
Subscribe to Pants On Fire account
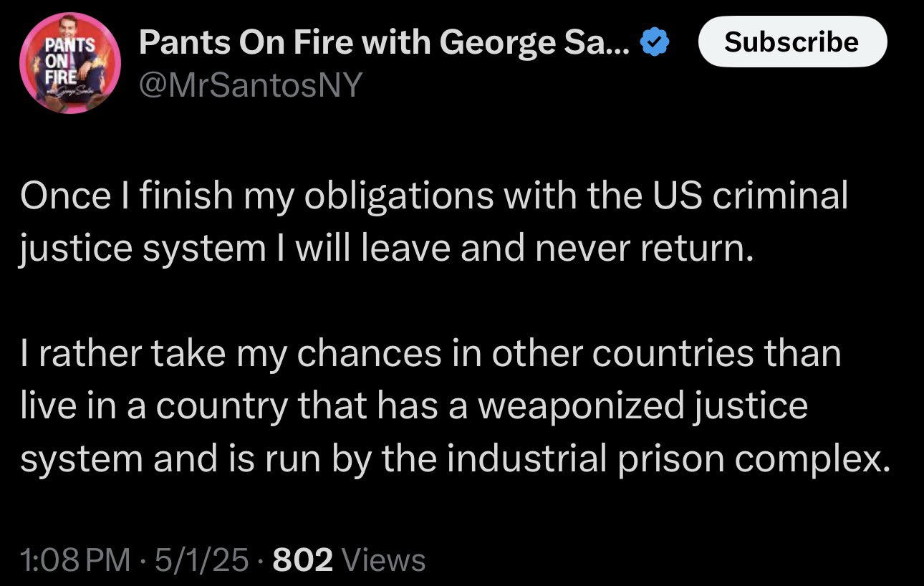791,42
